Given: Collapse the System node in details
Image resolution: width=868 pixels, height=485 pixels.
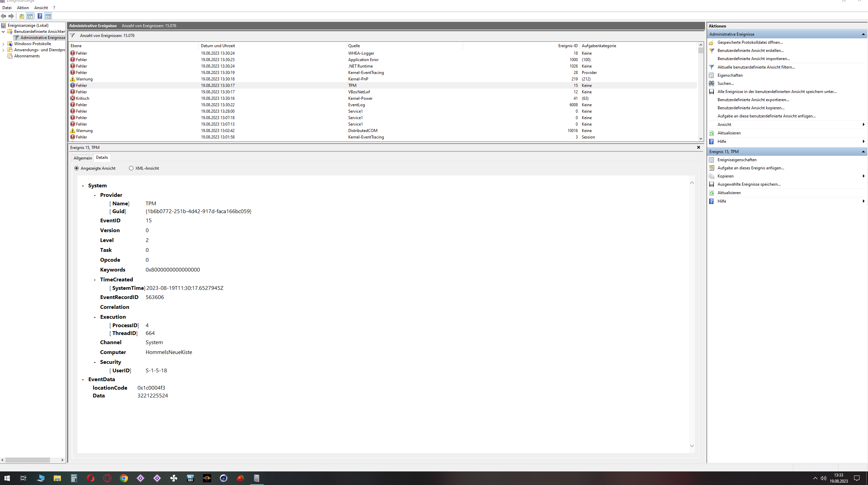Looking at the screenshot, I should point(83,186).
